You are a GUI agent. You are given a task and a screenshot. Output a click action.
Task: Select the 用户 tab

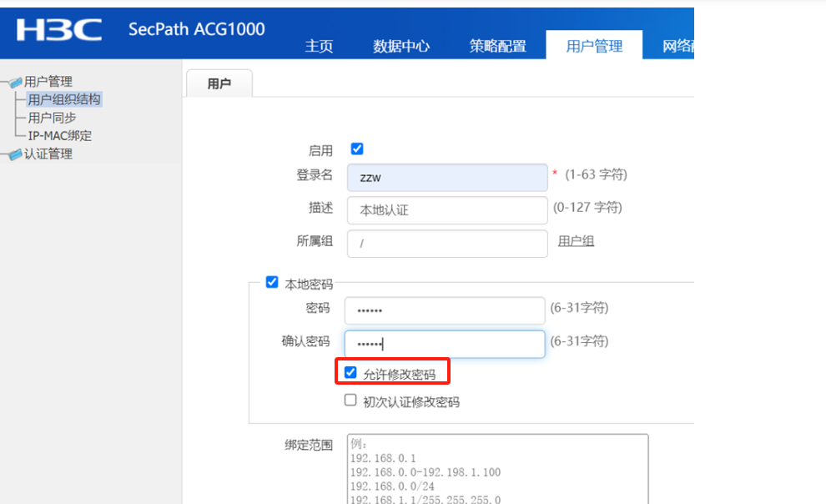pos(219,83)
